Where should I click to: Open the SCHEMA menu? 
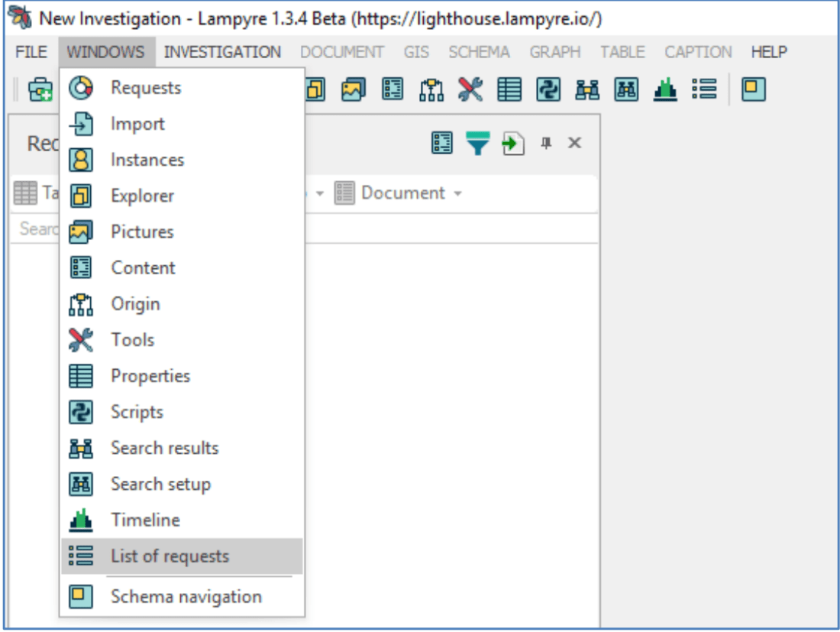(x=479, y=52)
